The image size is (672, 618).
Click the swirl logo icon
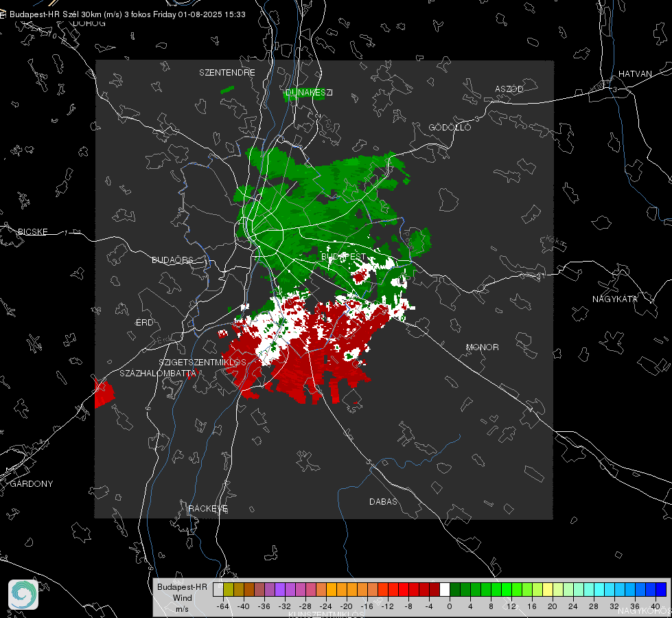(23, 595)
